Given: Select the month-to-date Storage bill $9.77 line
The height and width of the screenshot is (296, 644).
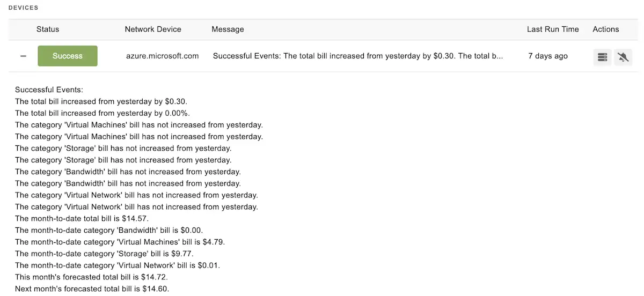Looking at the screenshot, I should coord(104,254).
